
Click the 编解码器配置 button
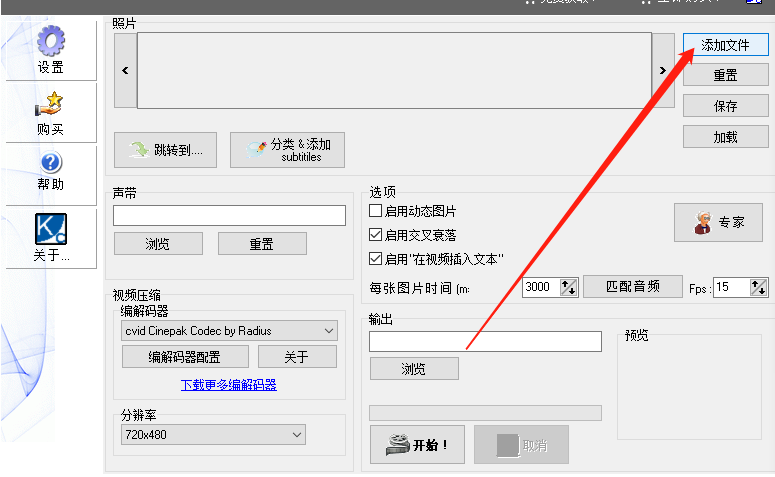[185, 356]
